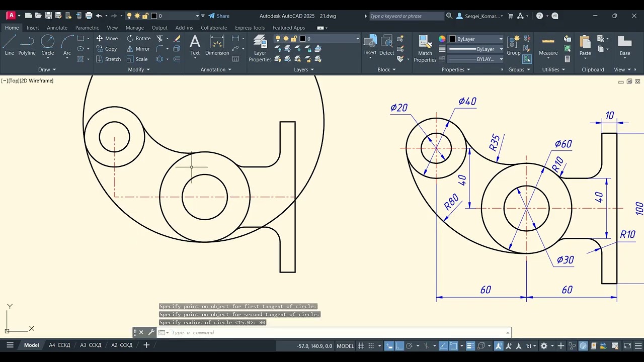Undo the last action
644x362 pixels.
pos(99,16)
